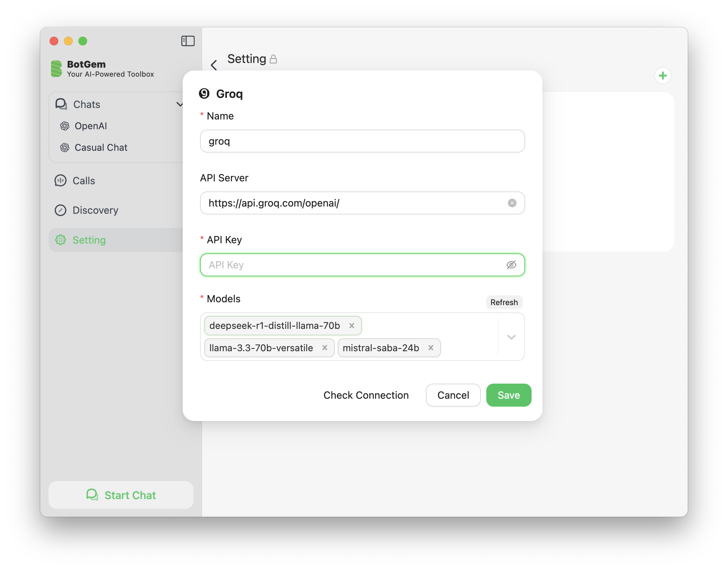The image size is (728, 570).
Task: Focus the Name input field
Action: tap(363, 141)
